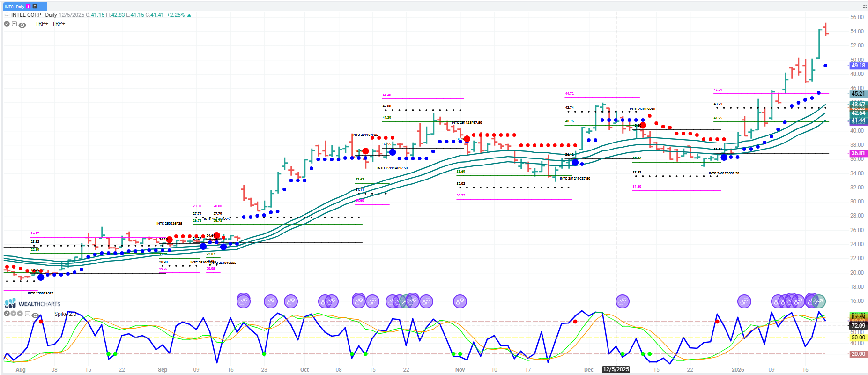
Task: Open the news event marker near 12/5/2025
Action: pos(622,301)
